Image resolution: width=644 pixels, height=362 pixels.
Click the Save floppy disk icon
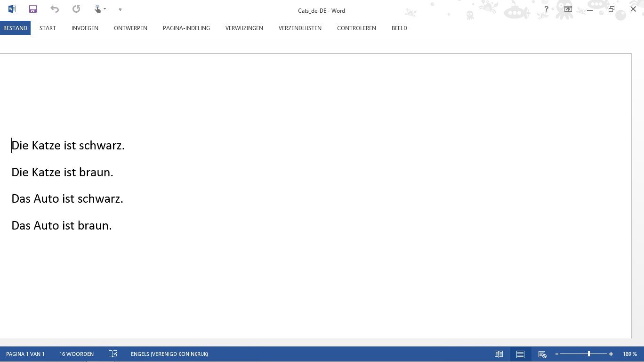(33, 9)
